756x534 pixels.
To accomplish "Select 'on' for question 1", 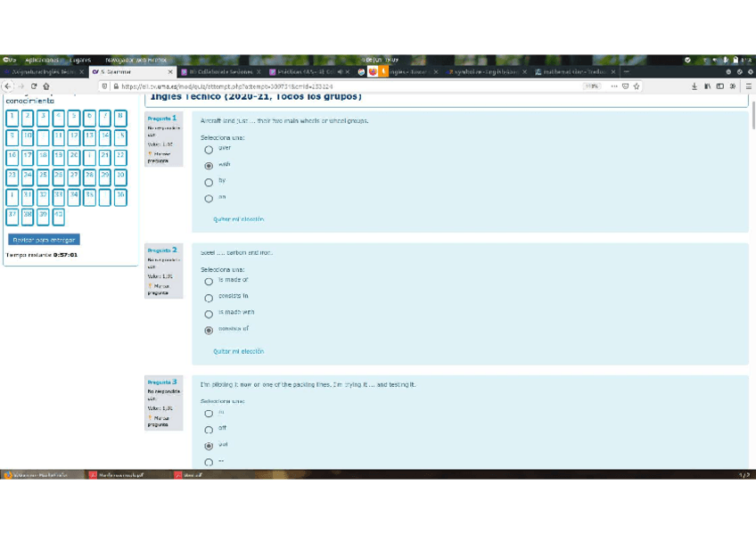I will pos(209,199).
